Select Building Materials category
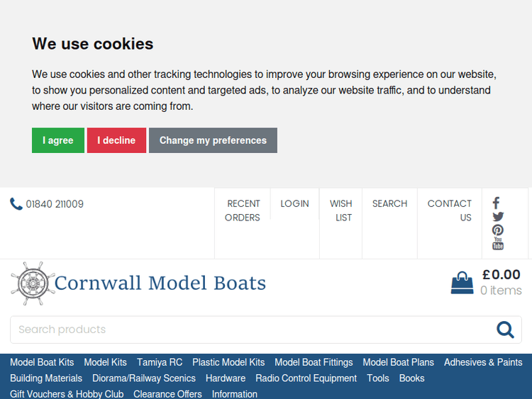 46,378
